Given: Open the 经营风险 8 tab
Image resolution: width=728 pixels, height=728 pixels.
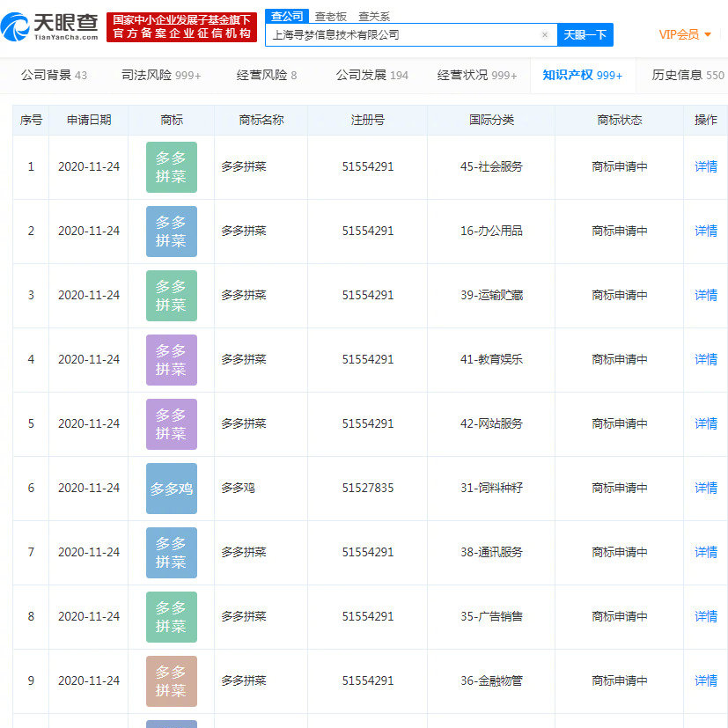Looking at the screenshot, I should (267, 75).
